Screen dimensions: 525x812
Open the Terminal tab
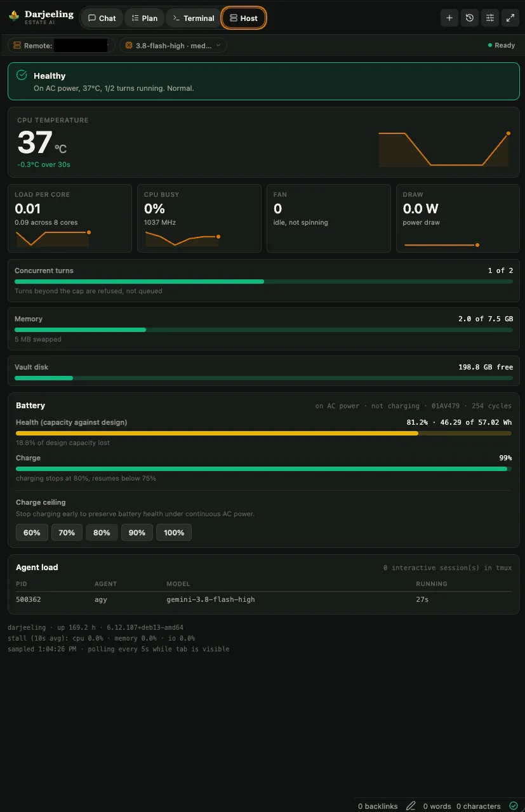[x=194, y=18]
